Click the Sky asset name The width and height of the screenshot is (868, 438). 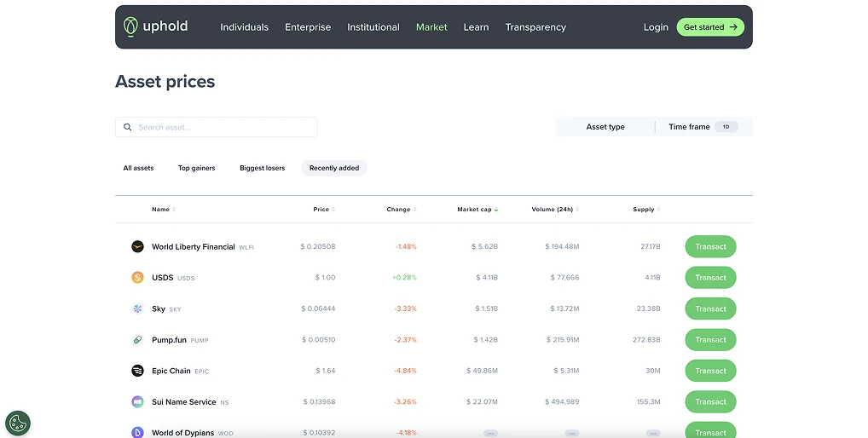(159, 308)
